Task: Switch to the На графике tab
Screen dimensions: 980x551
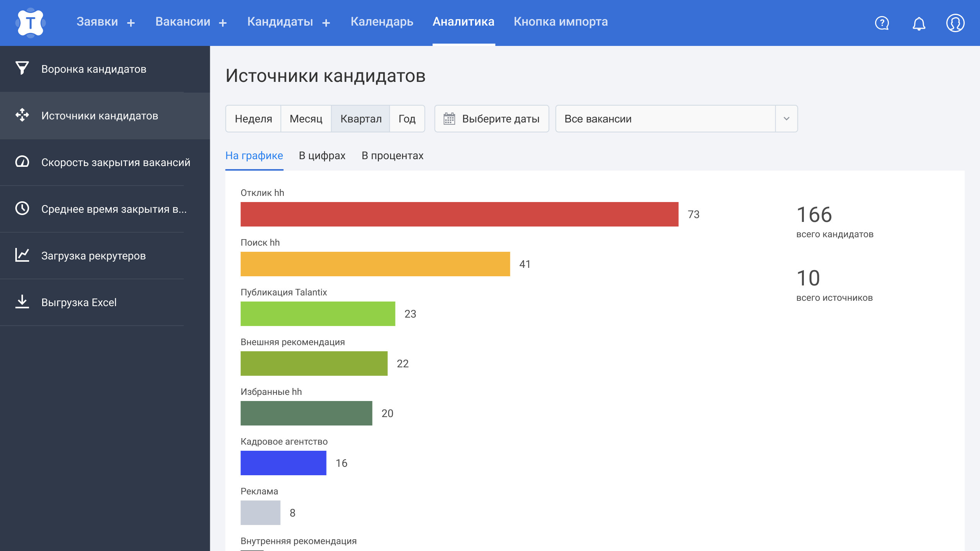Action: point(254,156)
